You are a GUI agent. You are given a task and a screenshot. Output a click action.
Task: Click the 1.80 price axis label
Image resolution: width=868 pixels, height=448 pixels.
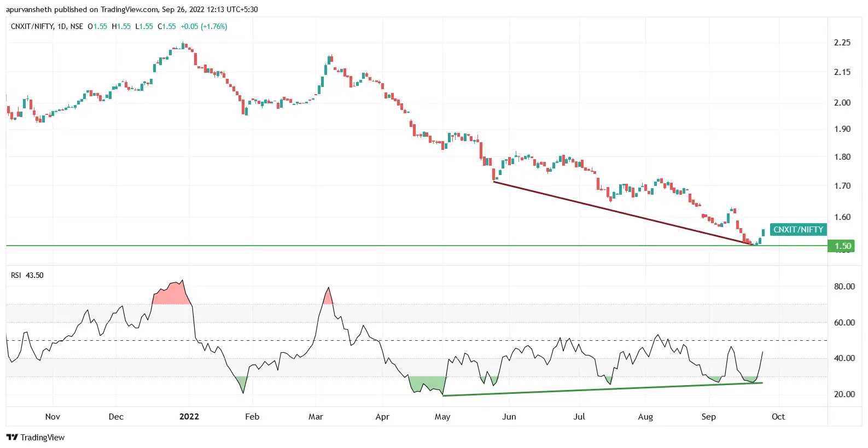842,157
